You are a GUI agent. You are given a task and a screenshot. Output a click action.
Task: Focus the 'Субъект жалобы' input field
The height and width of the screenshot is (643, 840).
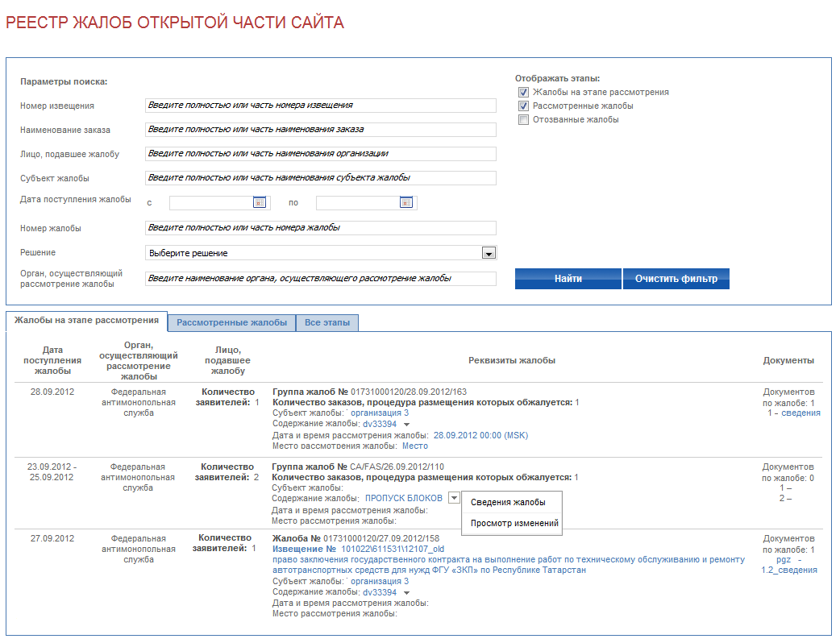click(x=320, y=178)
